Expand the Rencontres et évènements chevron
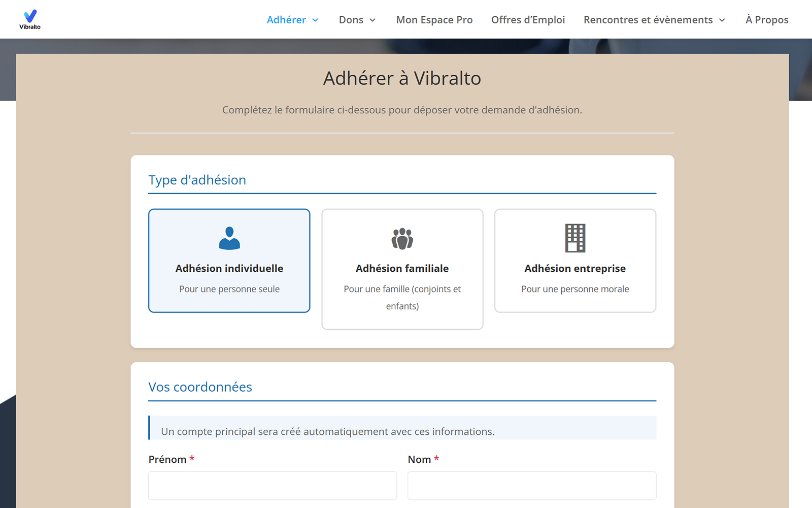This screenshot has height=508, width=812. tap(722, 20)
